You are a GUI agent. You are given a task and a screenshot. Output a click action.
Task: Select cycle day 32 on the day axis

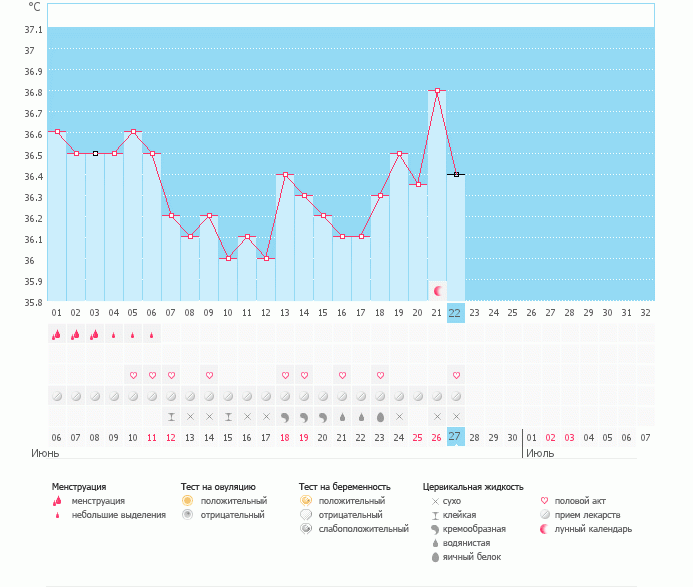(646, 313)
